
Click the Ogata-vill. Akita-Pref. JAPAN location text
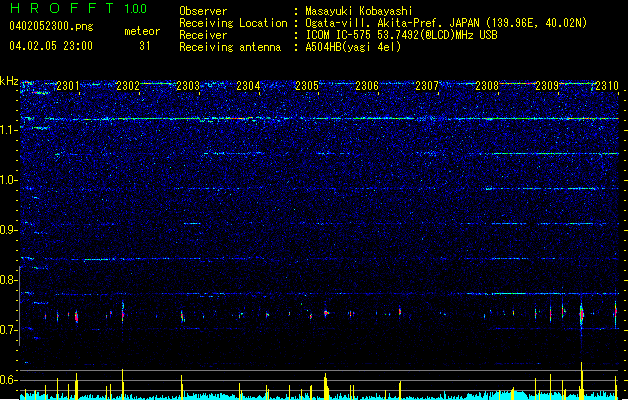pyautogui.click(x=446, y=23)
